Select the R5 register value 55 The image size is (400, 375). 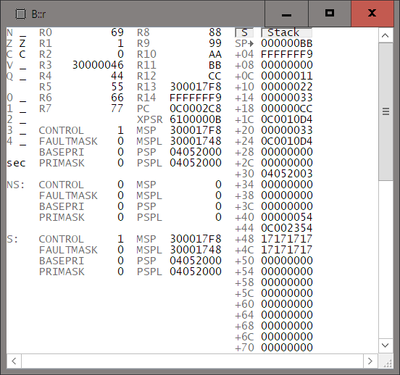[117, 87]
